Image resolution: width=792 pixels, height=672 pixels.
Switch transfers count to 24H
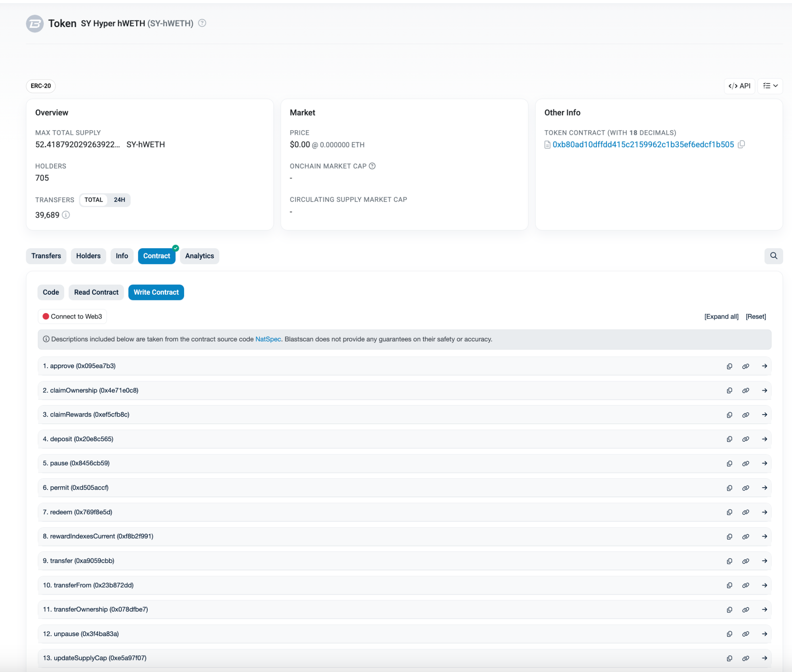tap(119, 200)
